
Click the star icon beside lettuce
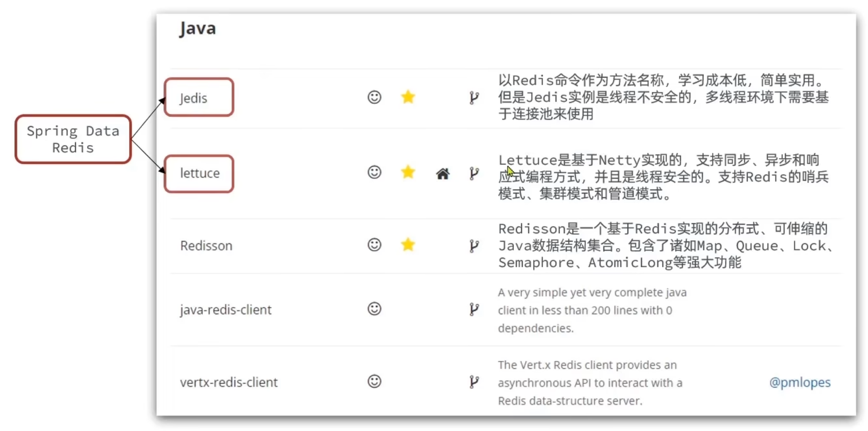408,172
